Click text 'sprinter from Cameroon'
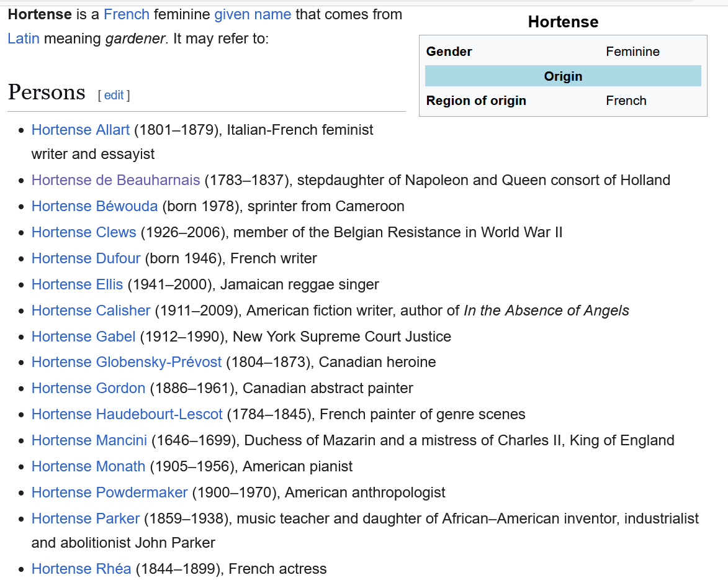Viewport: 728px width, 580px height. click(x=326, y=206)
